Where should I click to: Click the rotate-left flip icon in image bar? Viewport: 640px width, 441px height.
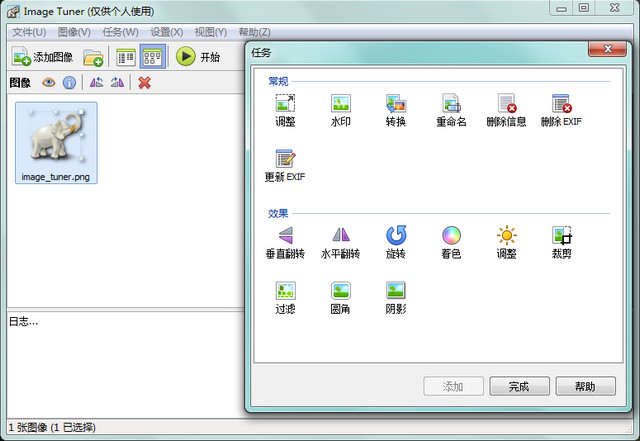(96, 83)
